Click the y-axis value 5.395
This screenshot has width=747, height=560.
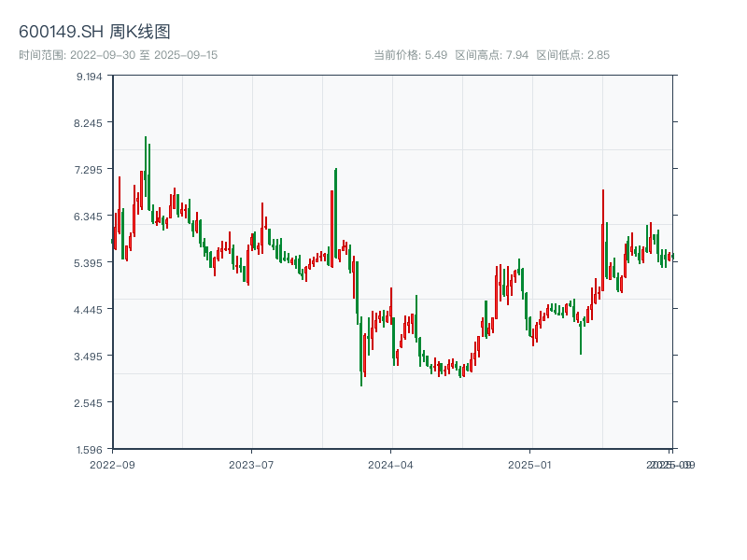click(x=88, y=263)
